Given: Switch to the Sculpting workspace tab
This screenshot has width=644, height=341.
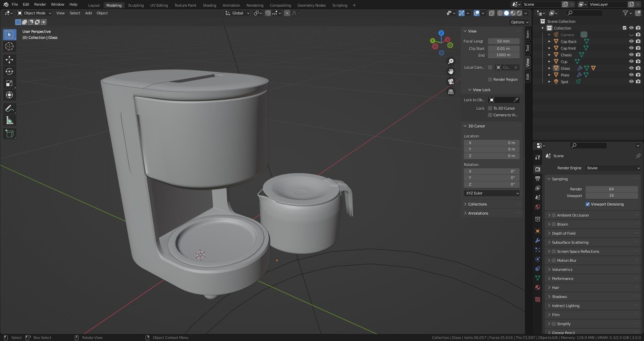Looking at the screenshot, I should point(136,5).
